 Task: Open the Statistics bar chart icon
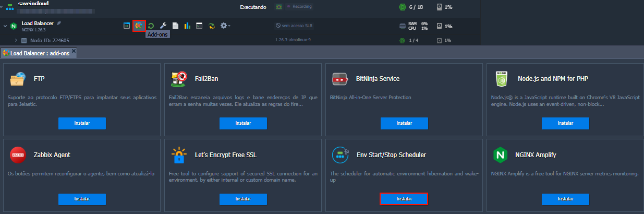[187, 26]
